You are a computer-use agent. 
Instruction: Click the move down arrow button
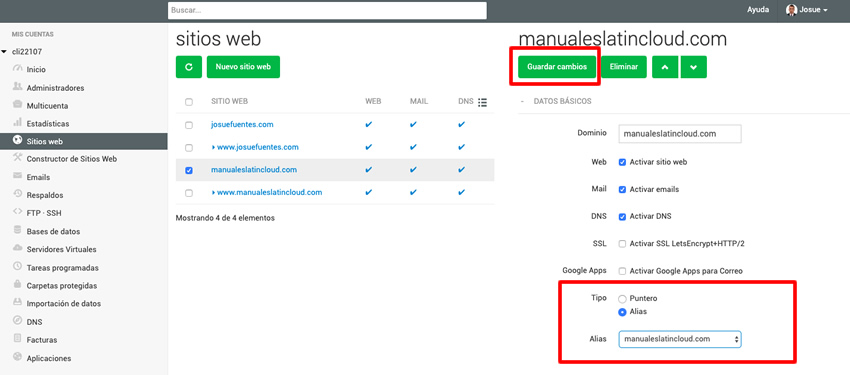point(693,67)
